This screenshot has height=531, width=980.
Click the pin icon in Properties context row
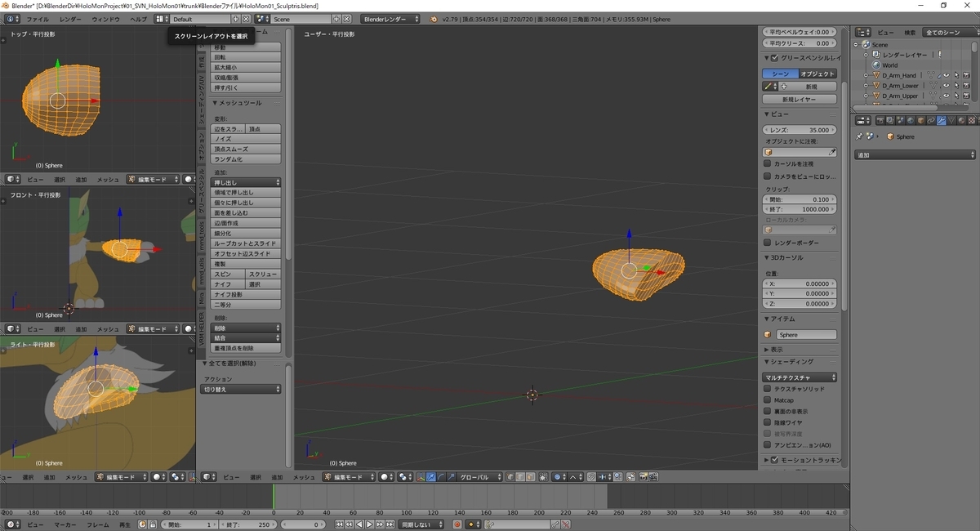point(859,136)
